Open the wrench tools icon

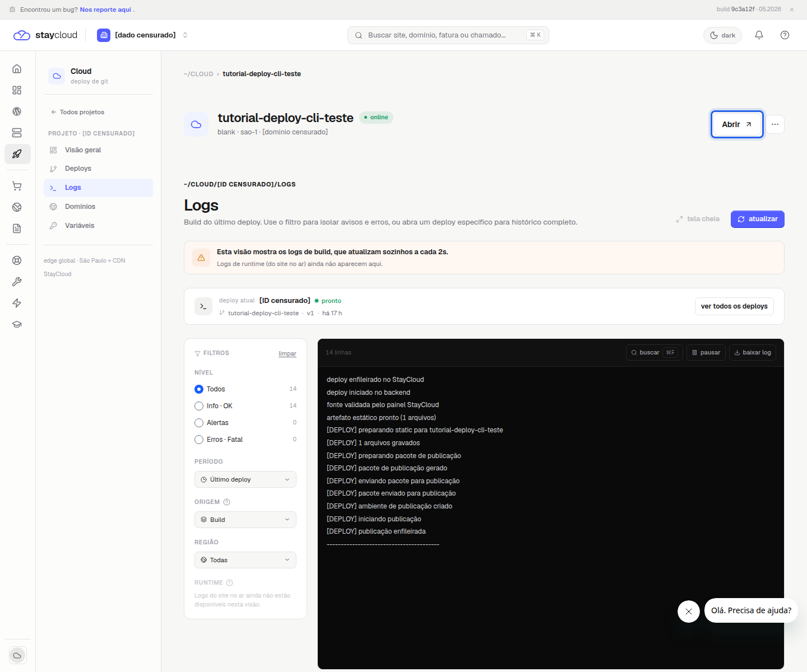[17, 282]
